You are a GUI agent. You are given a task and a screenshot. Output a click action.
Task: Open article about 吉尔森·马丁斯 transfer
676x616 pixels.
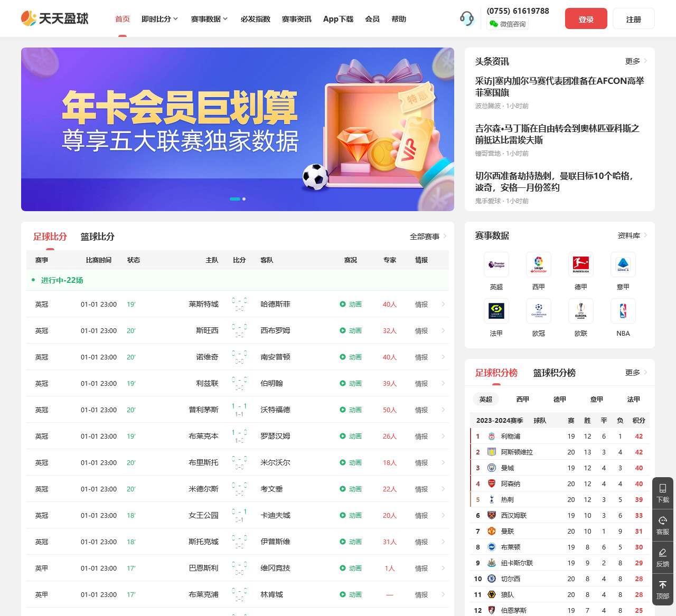[x=557, y=134]
